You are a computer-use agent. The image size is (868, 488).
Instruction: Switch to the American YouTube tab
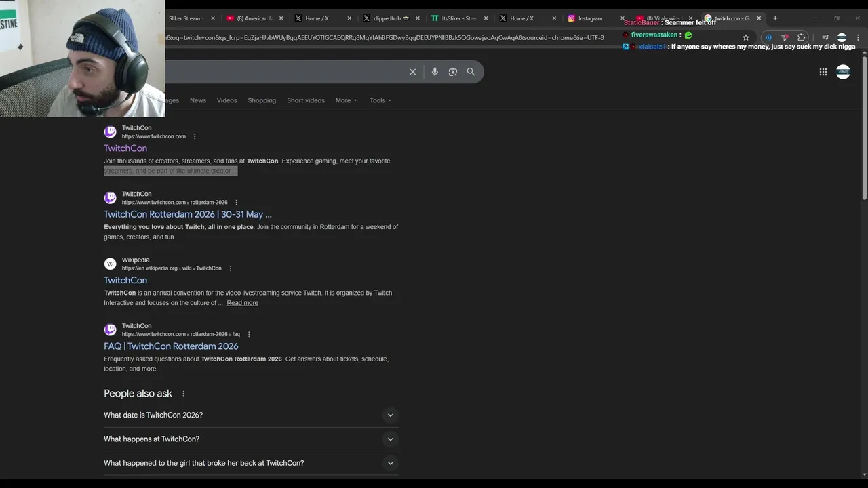tap(254, 18)
